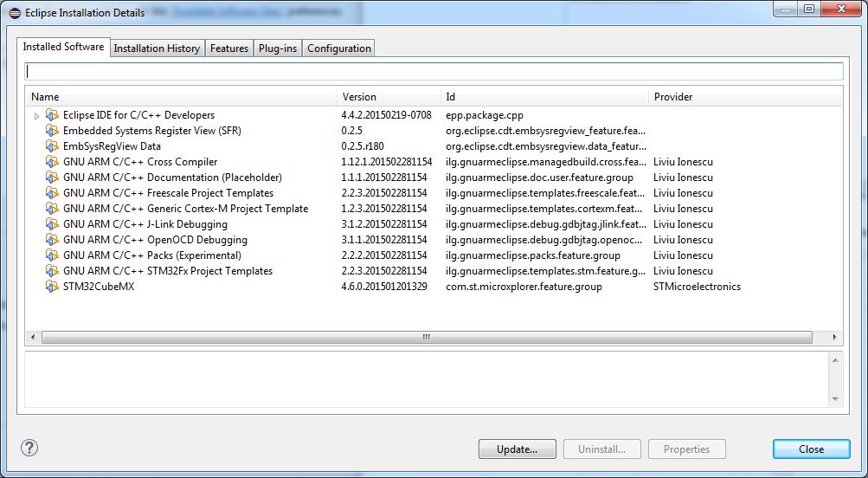
Task: Select the STM32CubeMX row
Action: 434,287
